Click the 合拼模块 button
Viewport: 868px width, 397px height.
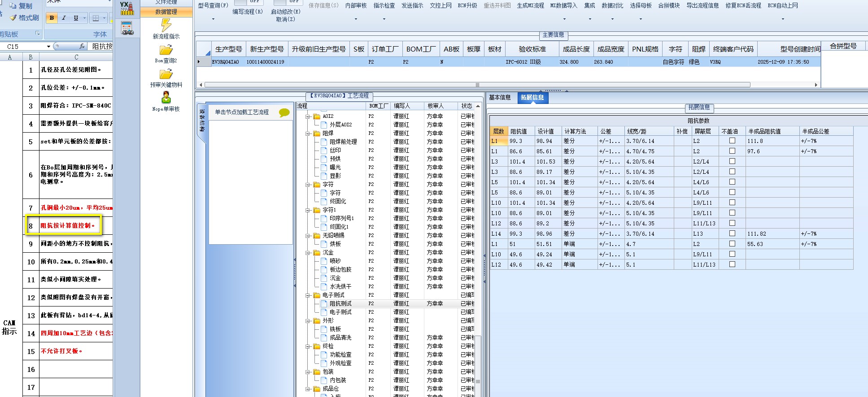pos(669,6)
